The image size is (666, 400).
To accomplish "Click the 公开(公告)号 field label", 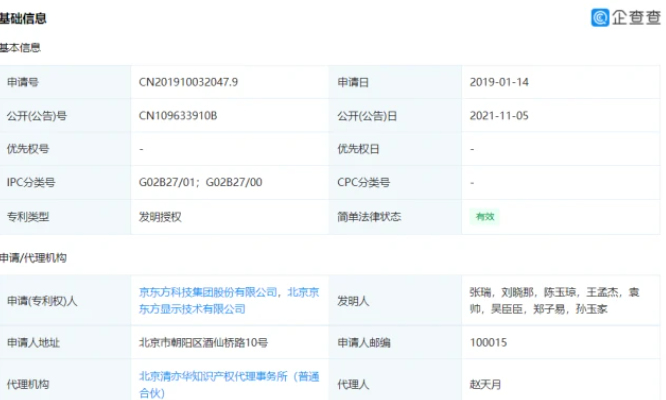I will click(x=37, y=115).
